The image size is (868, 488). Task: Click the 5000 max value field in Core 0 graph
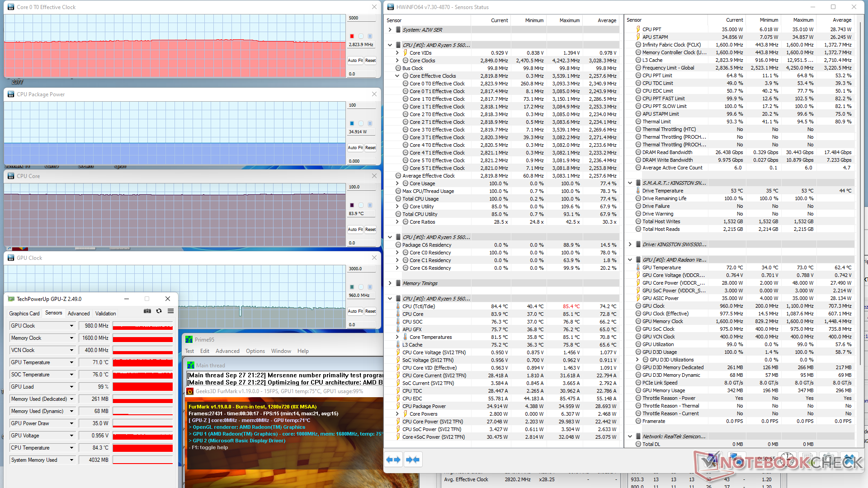click(x=361, y=18)
